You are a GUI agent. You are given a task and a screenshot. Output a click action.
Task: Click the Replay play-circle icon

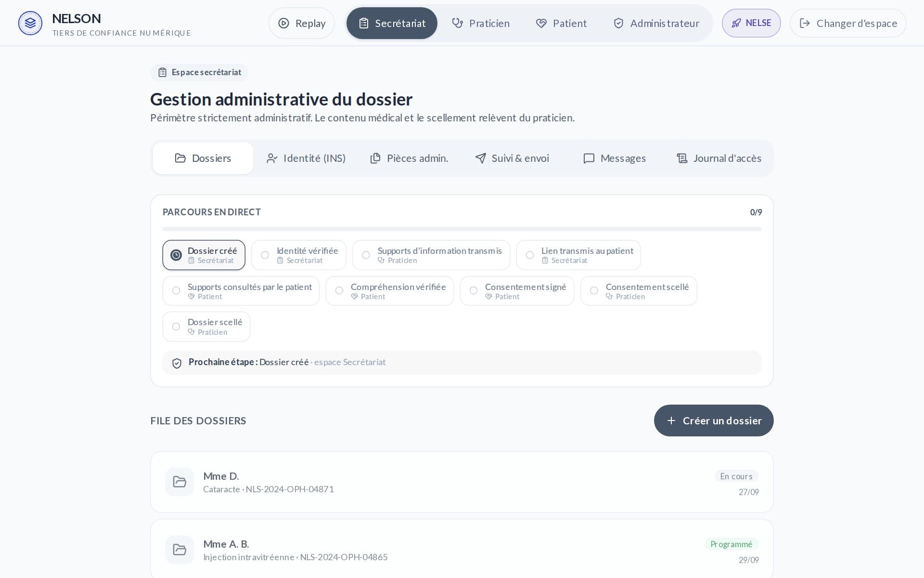tap(284, 23)
